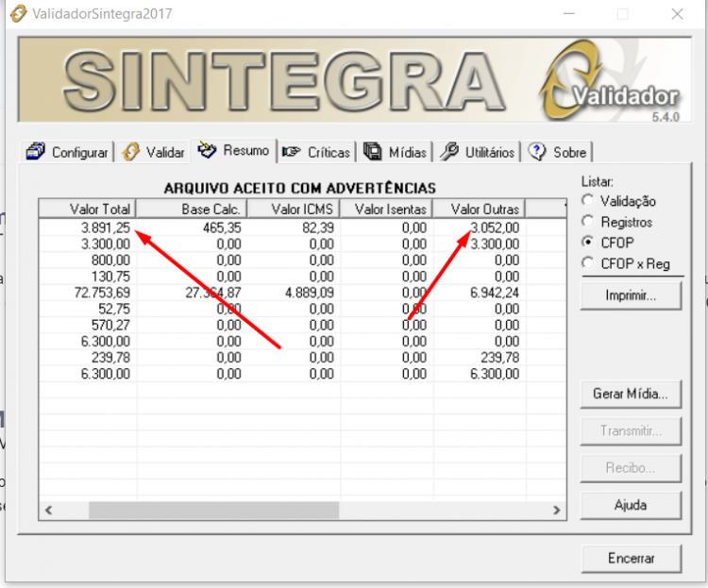
Task: Select the 72.753,69 Valor Total cell
Action: pyautogui.click(x=102, y=293)
